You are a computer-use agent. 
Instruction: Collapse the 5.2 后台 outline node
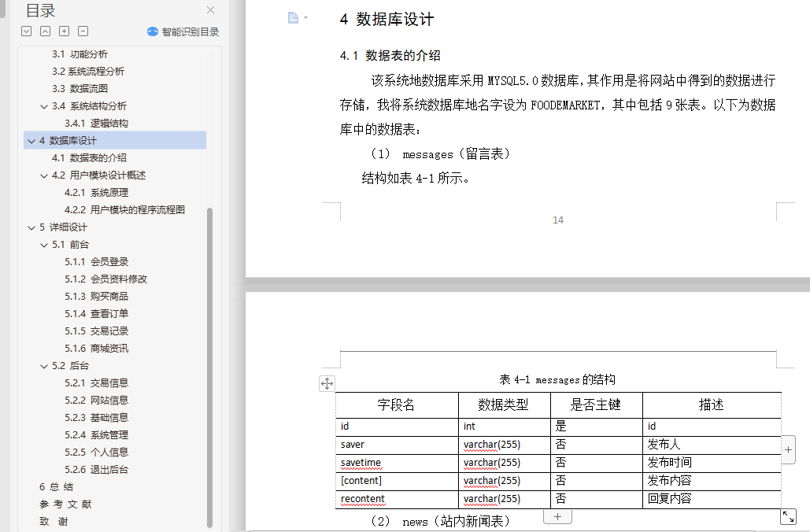(x=44, y=366)
